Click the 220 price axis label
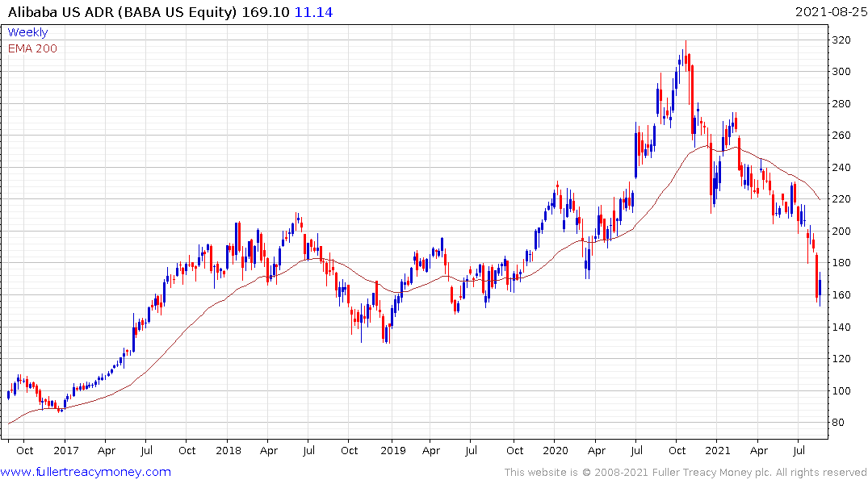The image size is (868, 484). tap(841, 199)
